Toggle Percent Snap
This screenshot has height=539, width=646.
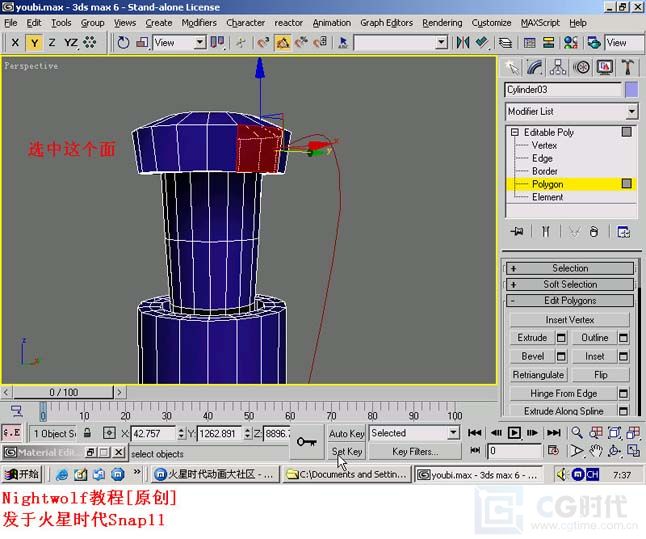point(302,42)
